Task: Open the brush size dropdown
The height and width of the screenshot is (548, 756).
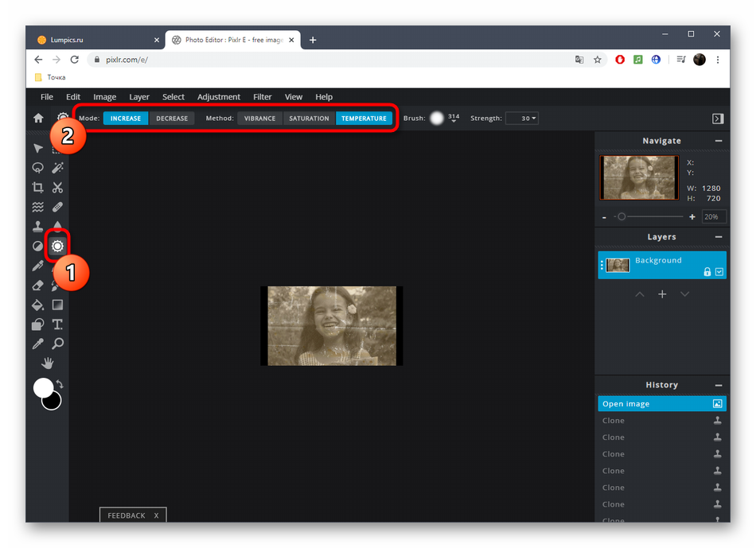Action: pos(454,119)
